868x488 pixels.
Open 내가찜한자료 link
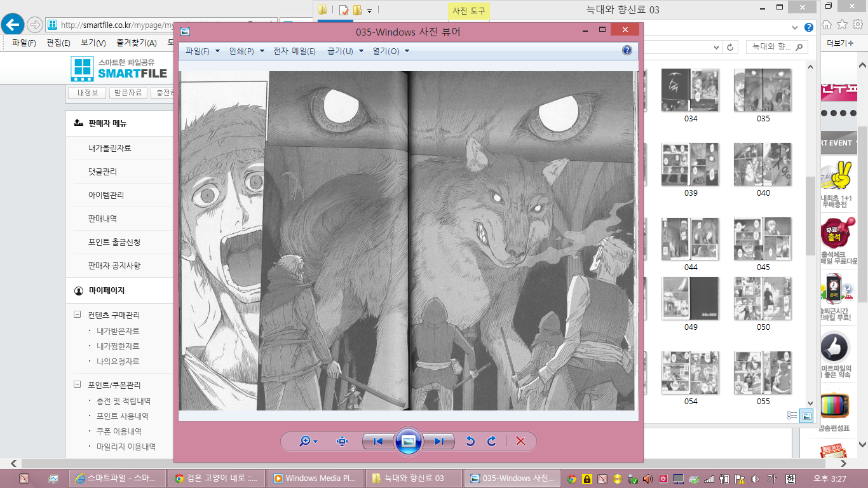pos(118,346)
